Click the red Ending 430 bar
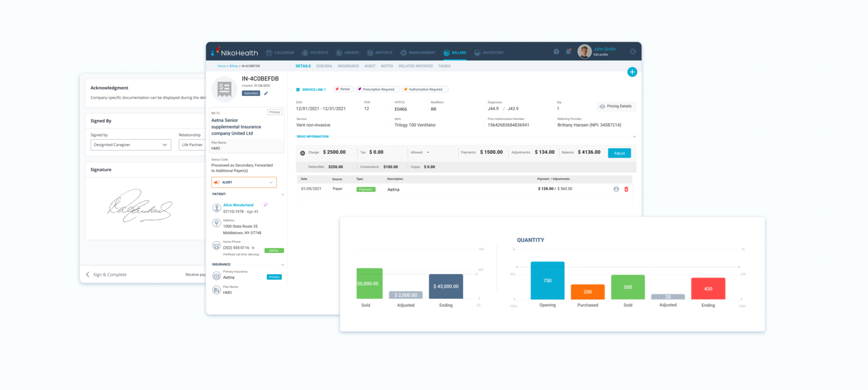868x390 pixels. [x=708, y=289]
